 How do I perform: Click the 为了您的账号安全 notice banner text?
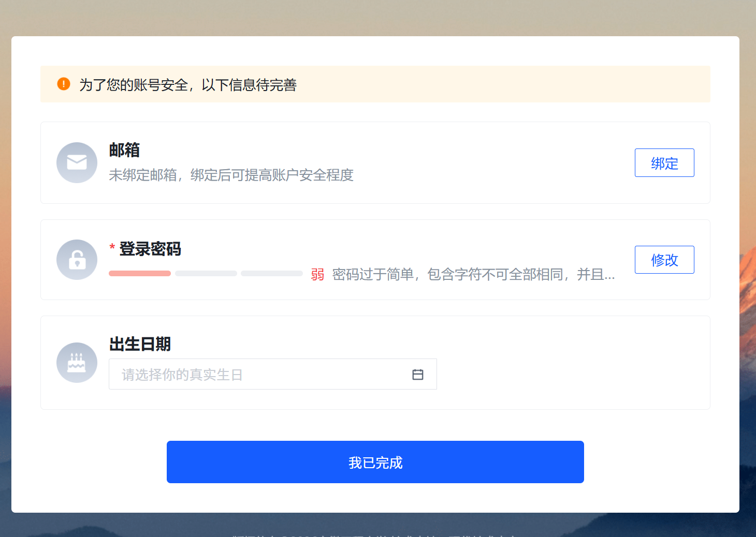coord(187,85)
